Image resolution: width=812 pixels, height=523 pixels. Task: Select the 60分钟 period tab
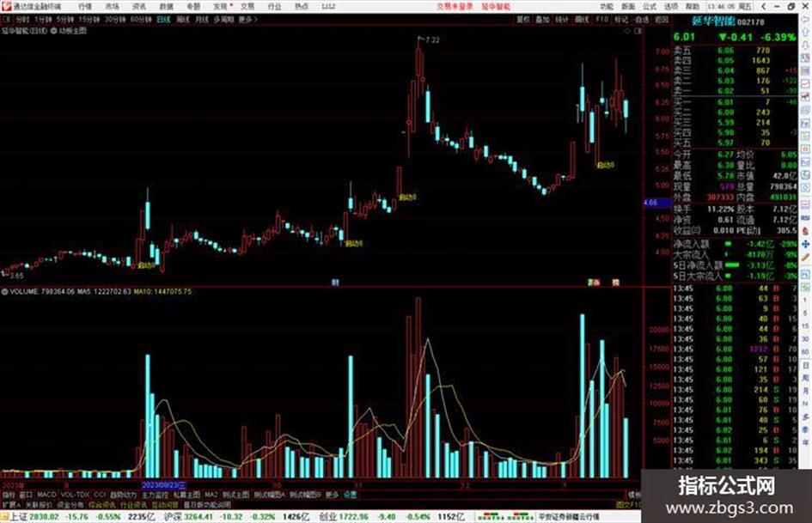pos(141,19)
